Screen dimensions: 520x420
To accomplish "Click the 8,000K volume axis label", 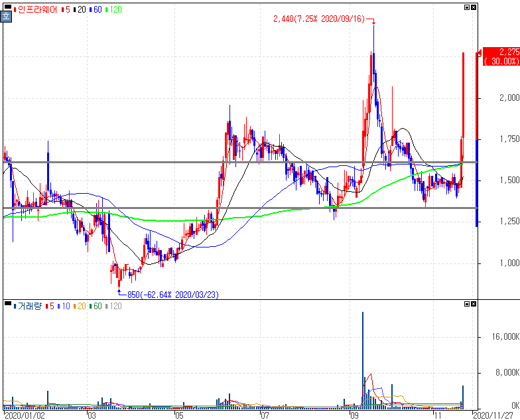I will (x=507, y=373).
